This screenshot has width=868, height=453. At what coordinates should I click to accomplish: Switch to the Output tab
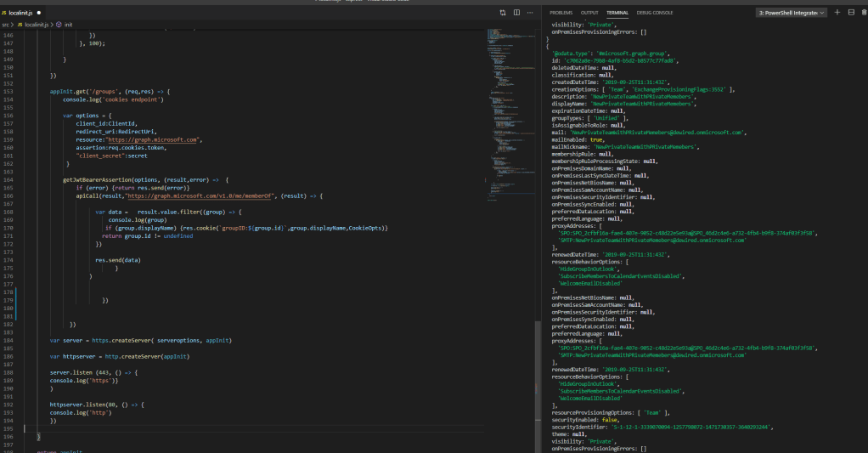589,13
